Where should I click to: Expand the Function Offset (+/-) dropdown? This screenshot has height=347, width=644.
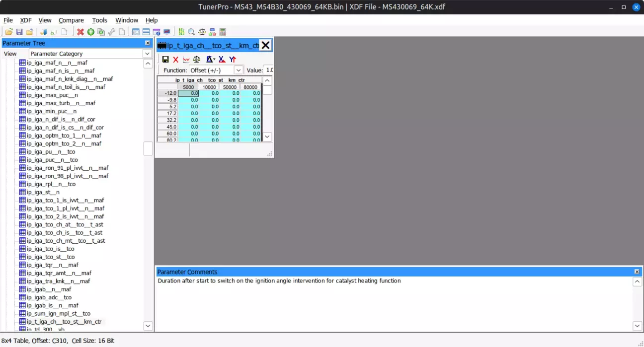coord(239,70)
